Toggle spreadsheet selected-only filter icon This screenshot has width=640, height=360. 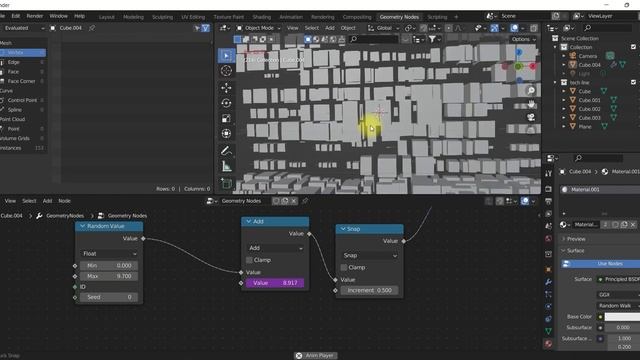tap(197, 28)
